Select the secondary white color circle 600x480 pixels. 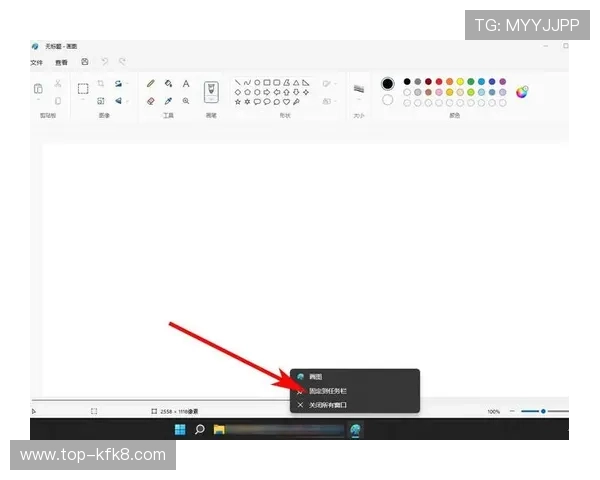[x=387, y=100]
